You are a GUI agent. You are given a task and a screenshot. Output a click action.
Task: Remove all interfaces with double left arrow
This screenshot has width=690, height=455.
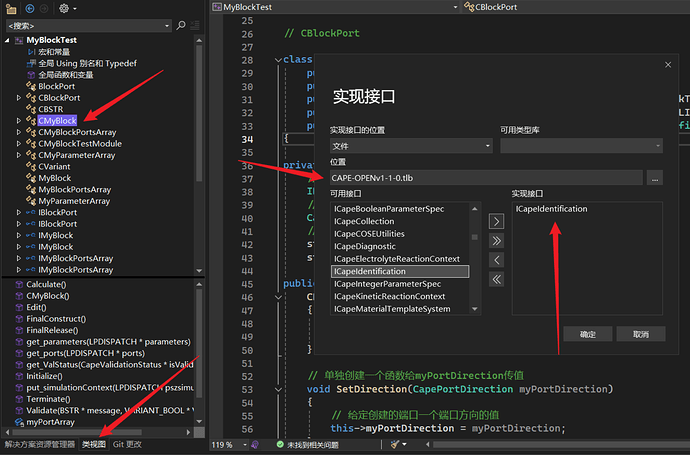496,279
